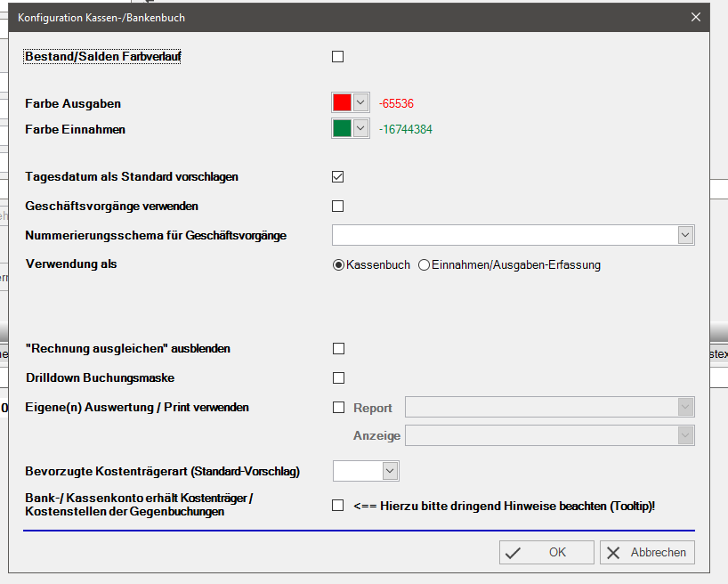Select the Kassenbuch radio button

(338, 264)
